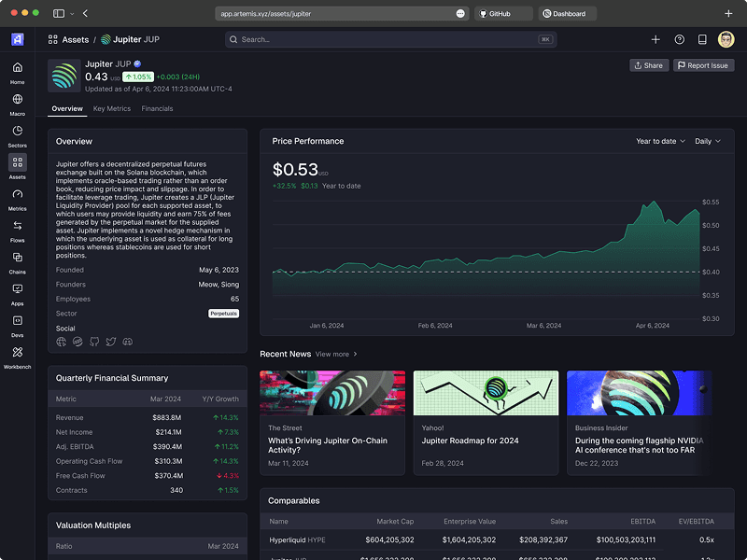This screenshot has height=560, width=747.
Task: Open the GitHub social icon in Overview
Action: [94, 342]
